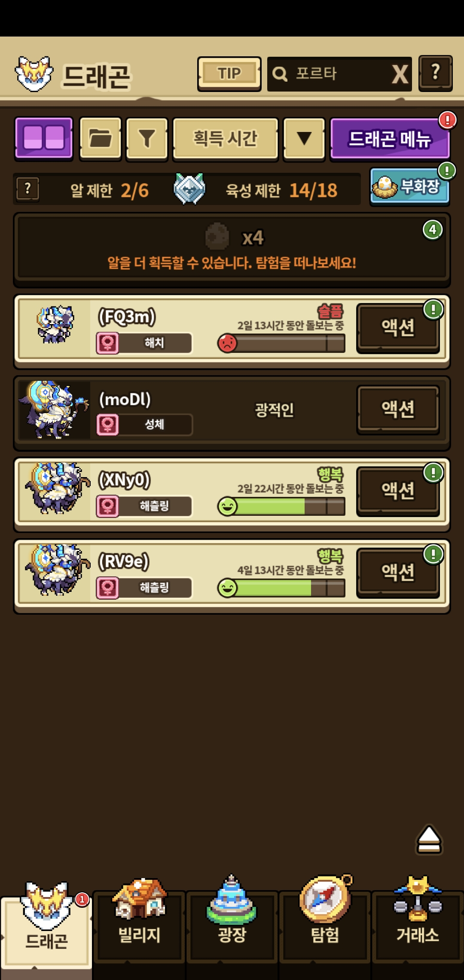Click the question mark beside 알 제한
The height and width of the screenshot is (980, 464).
click(x=28, y=189)
